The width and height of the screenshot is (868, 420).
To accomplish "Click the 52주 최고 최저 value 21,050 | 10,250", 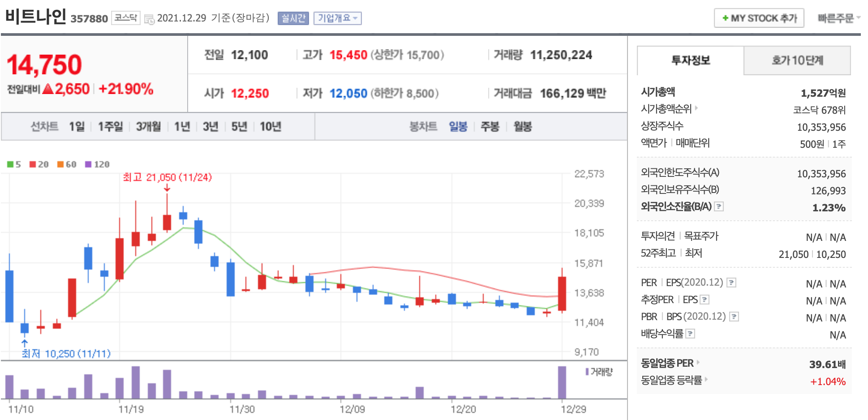I will pyautogui.click(x=812, y=254).
